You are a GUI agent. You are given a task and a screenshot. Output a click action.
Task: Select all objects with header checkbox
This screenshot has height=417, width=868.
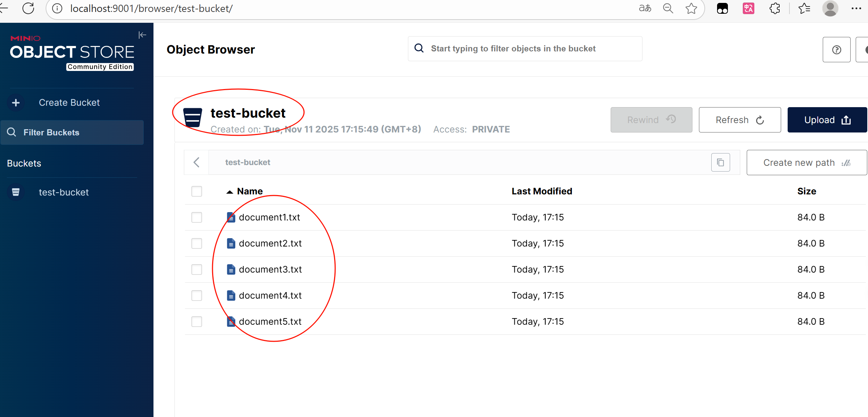[x=197, y=191]
